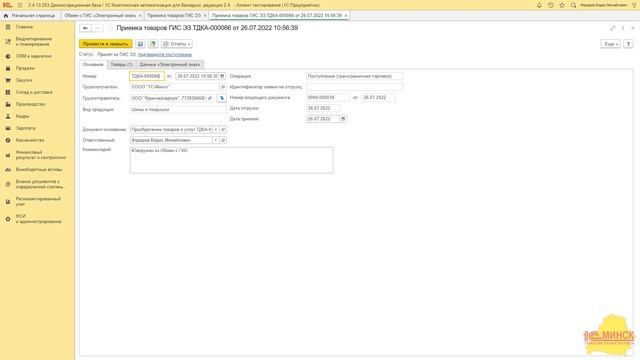Click the Комментарий text area
Viewport: 640px width, 360px height.
click(x=231, y=160)
